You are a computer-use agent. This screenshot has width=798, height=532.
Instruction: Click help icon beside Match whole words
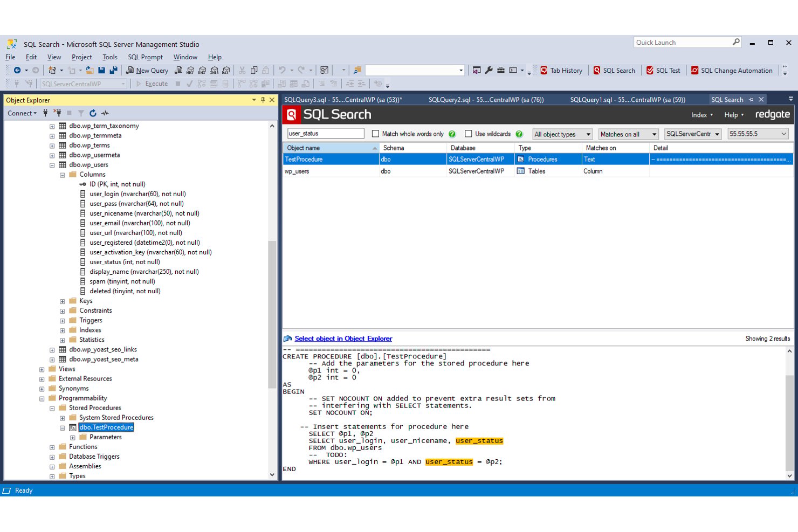pyautogui.click(x=452, y=134)
